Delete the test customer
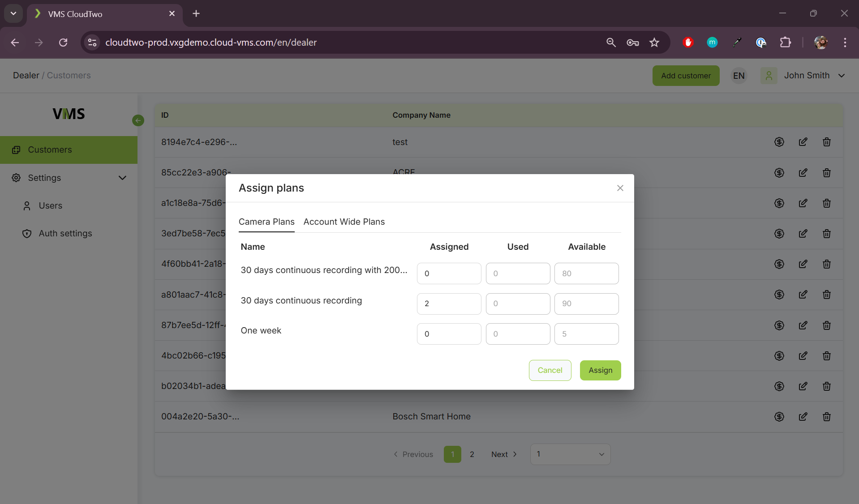This screenshot has width=859, height=504. pyautogui.click(x=827, y=142)
